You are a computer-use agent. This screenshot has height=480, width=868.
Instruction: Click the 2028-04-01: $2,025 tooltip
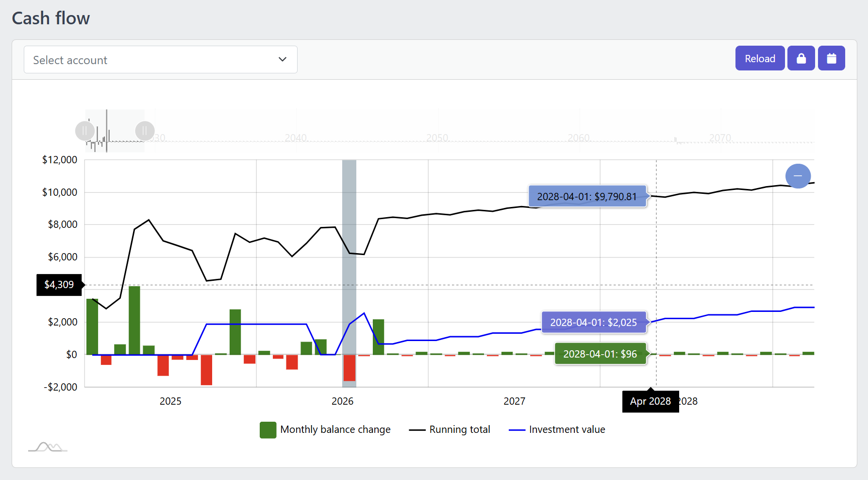point(594,322)
